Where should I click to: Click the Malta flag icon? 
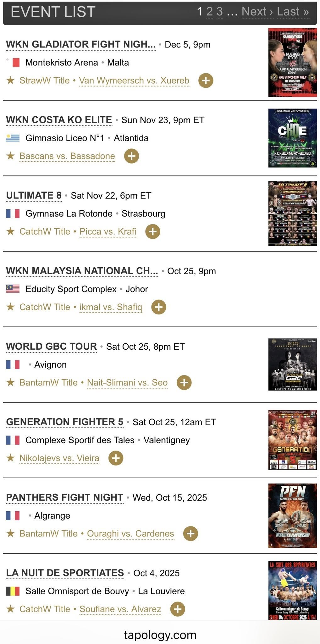(x=13, y=62)
